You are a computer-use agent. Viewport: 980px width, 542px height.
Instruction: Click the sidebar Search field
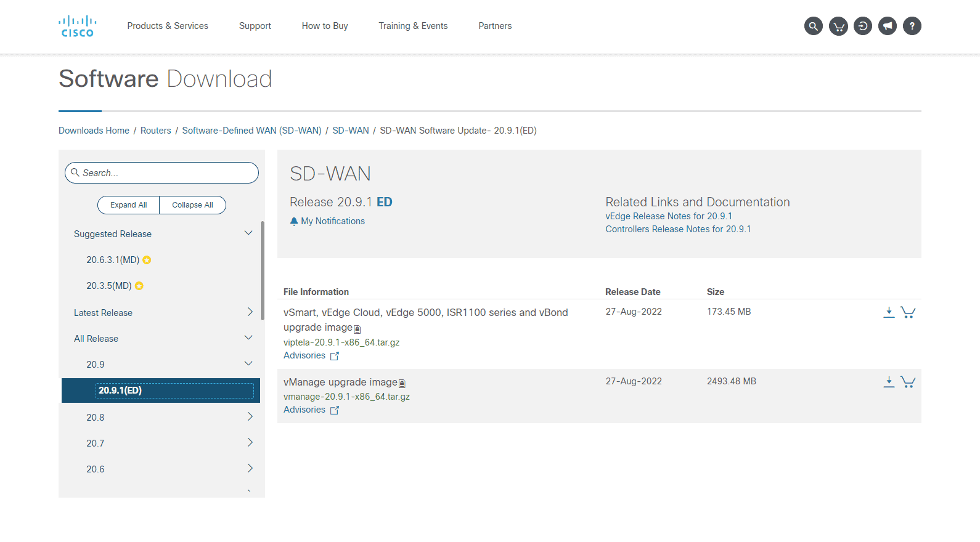point(161,173)
